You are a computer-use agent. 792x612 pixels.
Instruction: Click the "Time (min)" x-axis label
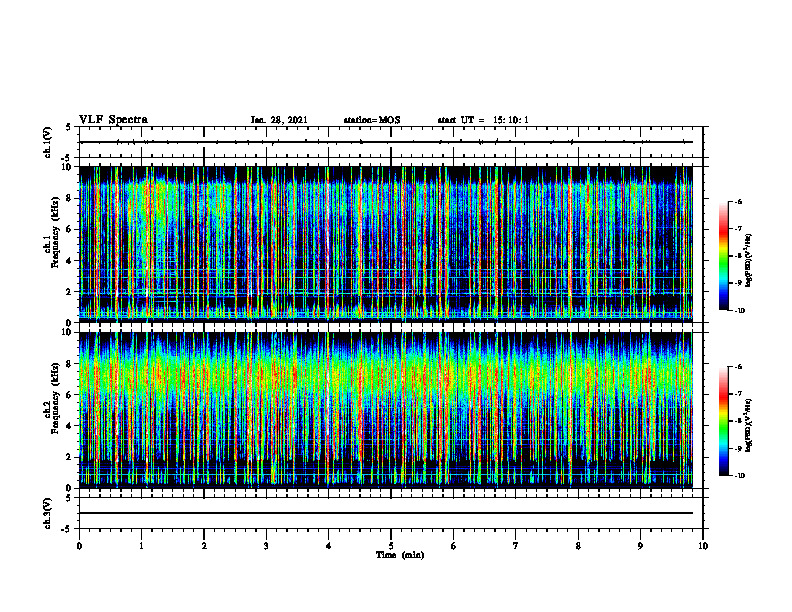pos(400,555)
